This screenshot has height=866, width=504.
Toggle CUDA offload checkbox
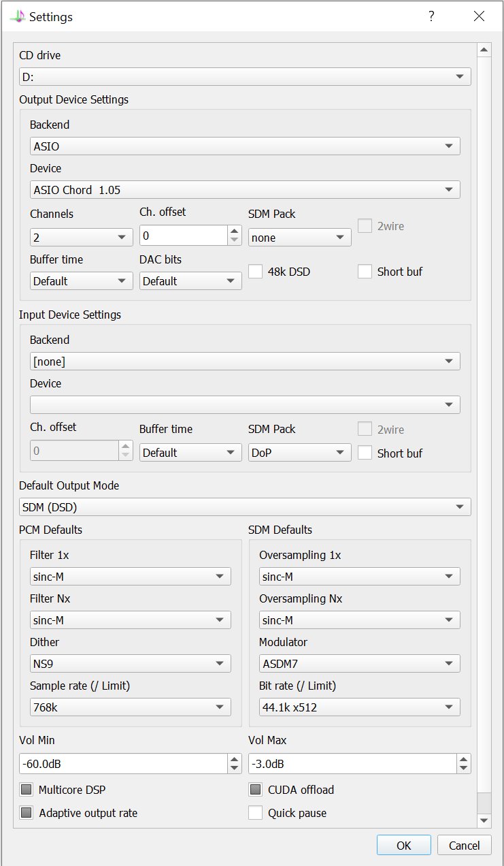[255, 790]
